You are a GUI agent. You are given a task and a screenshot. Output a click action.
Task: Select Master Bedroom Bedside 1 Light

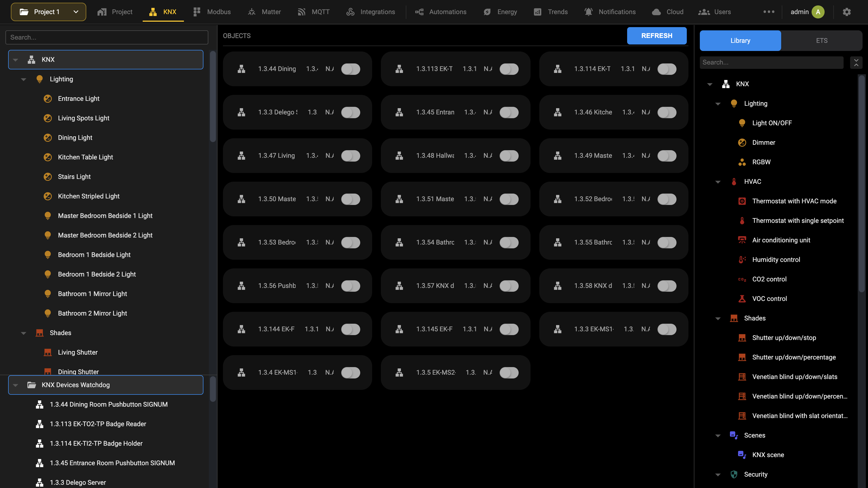tap(105, 216)
